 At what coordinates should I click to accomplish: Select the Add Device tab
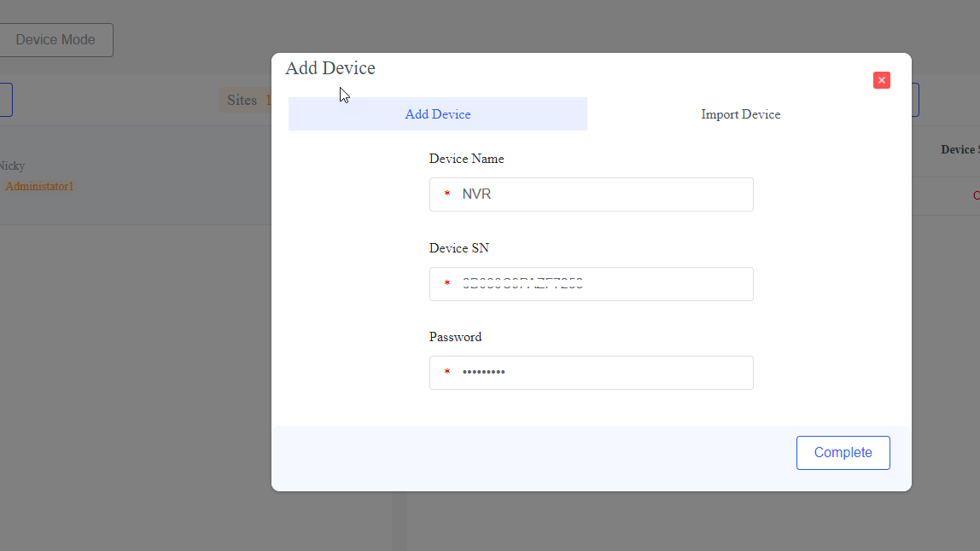coord(438,114)
